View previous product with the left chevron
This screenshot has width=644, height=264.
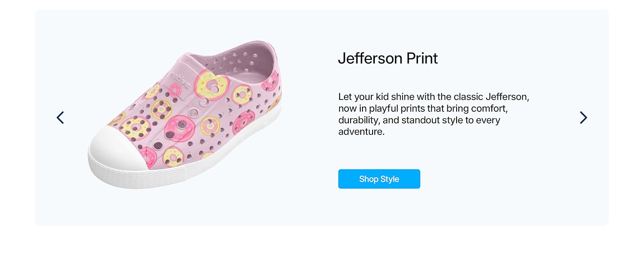click(60, 117)
